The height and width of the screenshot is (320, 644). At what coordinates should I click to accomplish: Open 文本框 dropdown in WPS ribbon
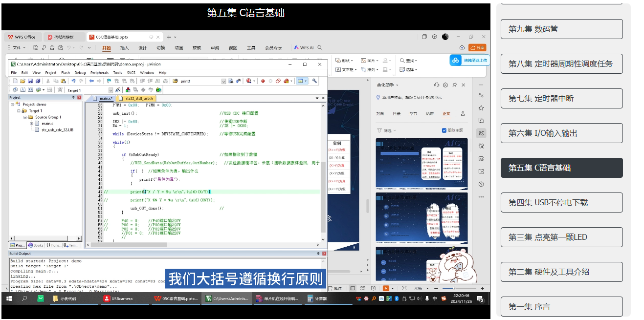coord(347,69)
